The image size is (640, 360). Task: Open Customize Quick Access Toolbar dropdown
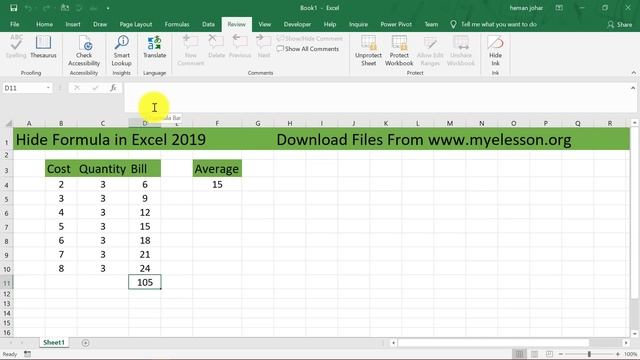(x=108, y=8)
